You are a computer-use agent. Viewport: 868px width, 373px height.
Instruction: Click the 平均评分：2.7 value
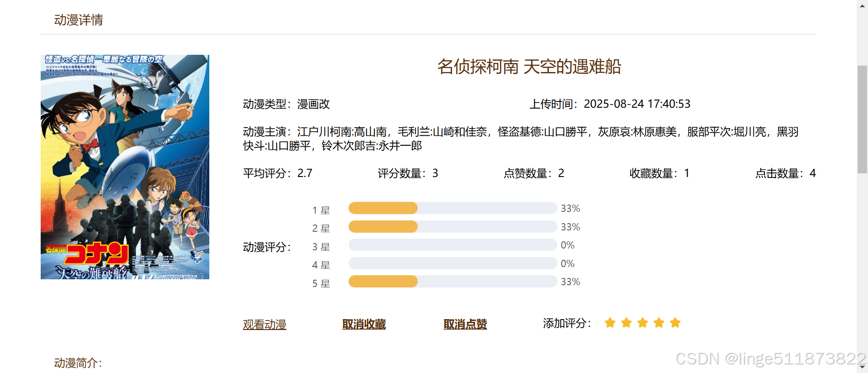click(278, 173)
